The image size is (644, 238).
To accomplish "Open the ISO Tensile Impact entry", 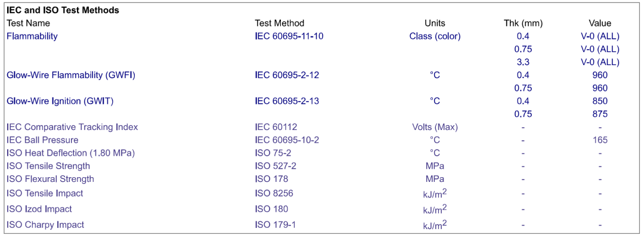I will pos(45,193).
